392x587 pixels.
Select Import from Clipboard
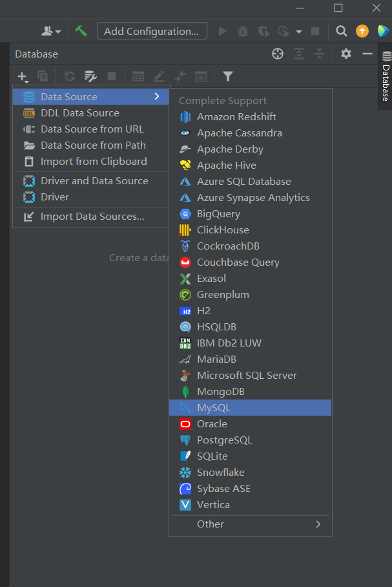pos(91,162)
